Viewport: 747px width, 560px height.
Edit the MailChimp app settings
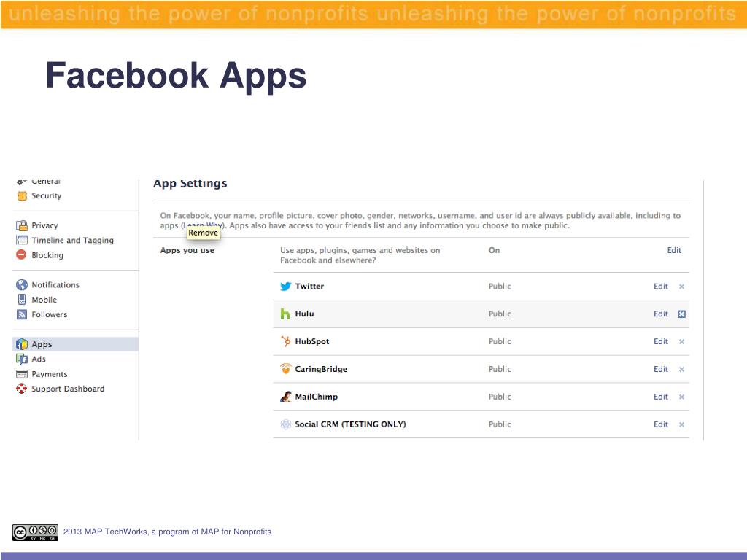[661, 397]
